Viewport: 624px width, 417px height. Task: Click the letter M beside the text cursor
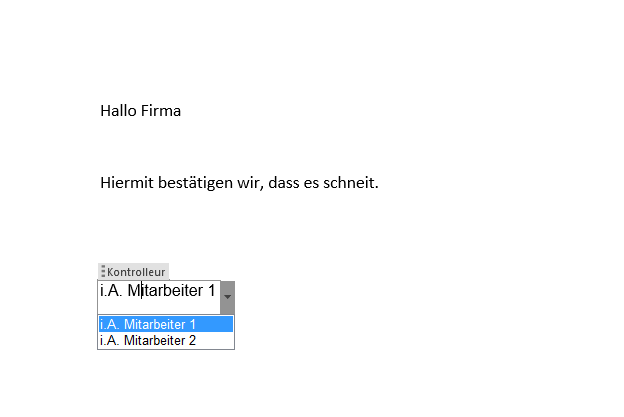coord(134,290)
